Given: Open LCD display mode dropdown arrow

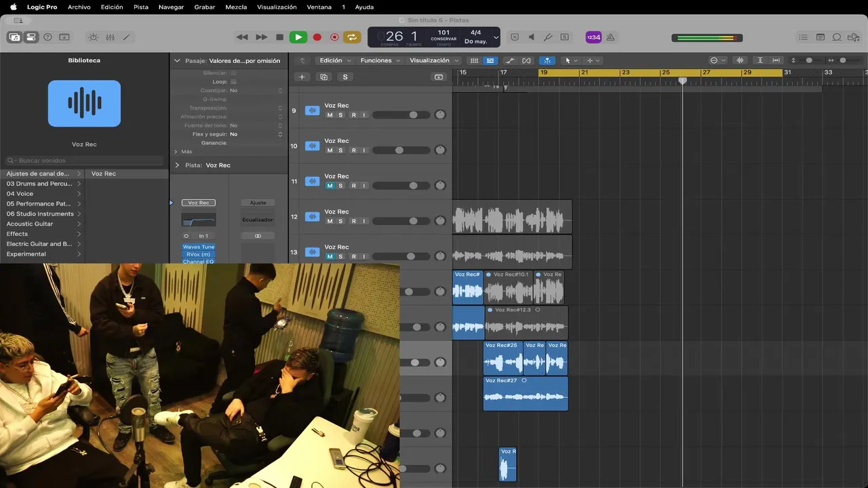Looking at the screenshot, I should pos(496,37).
